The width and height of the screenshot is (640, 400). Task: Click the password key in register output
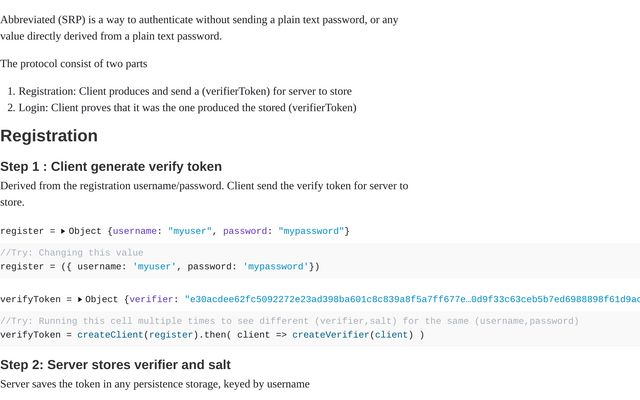coord(245,231)
